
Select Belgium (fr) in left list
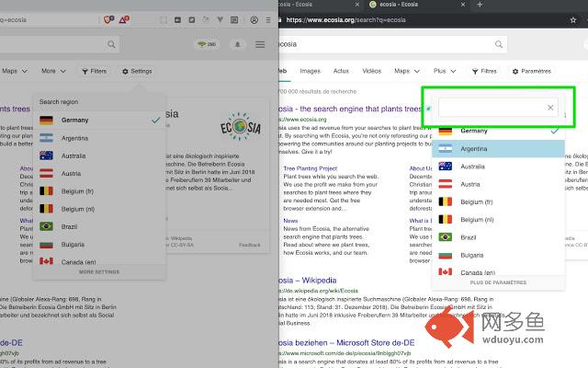point(99,191)
